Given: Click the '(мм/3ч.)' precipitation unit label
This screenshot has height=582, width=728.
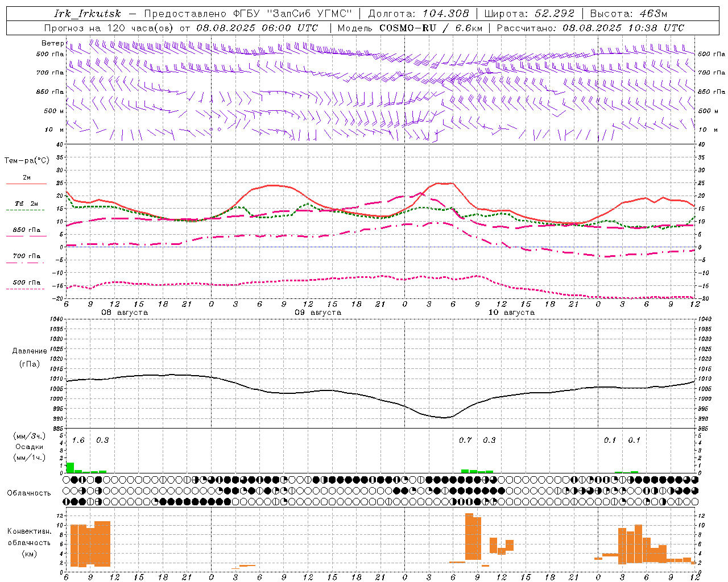Looking at the screenshot, I should 29,436.
